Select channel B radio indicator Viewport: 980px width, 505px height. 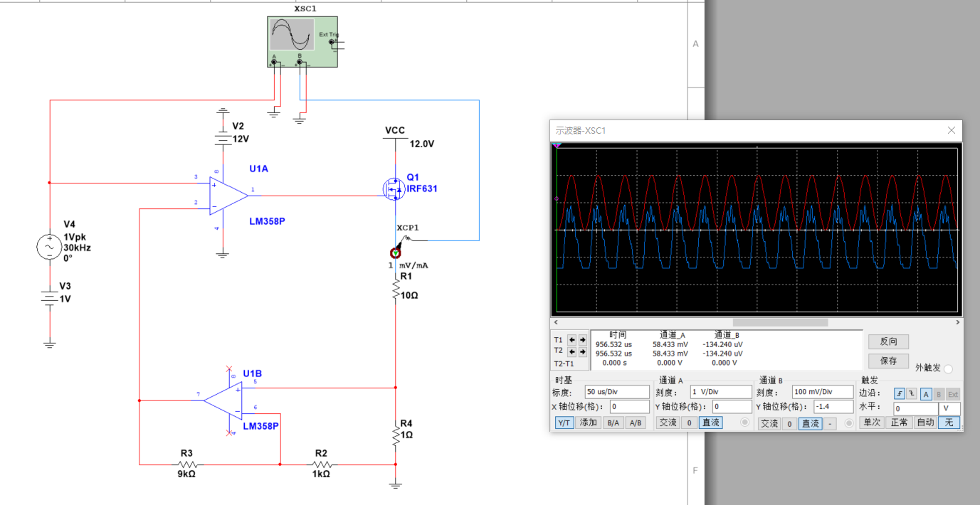pyautogui.click(x=848, y=423)
